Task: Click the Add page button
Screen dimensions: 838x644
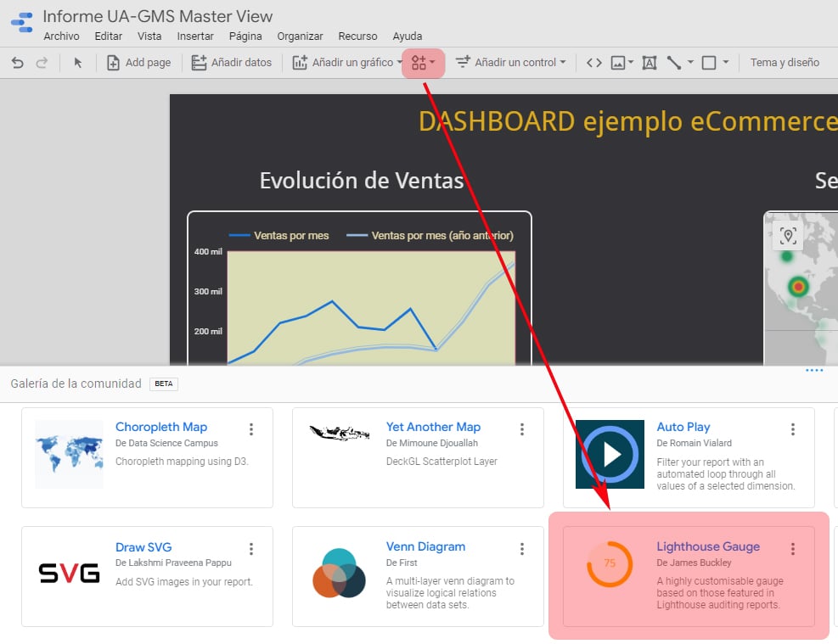Action: [x=139, y=63]
